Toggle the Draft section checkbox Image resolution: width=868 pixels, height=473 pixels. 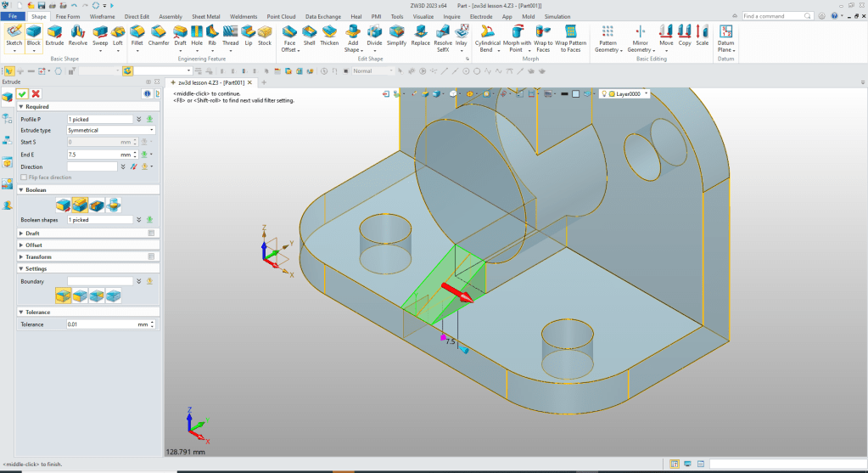pyautogui.click(x=151, y=233)
